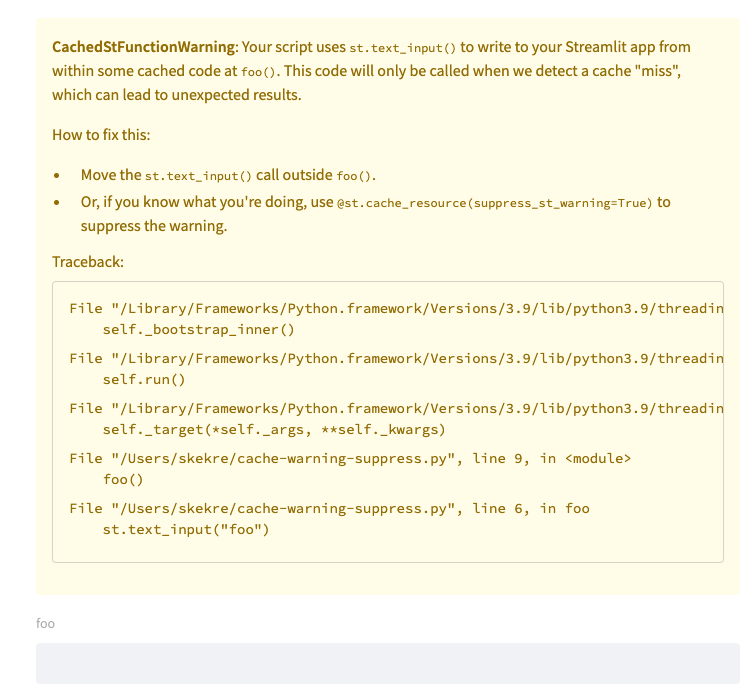Click the 'self.run()' traceback line
Viewport: 755px width, 697px height.
tap(144, 380)
